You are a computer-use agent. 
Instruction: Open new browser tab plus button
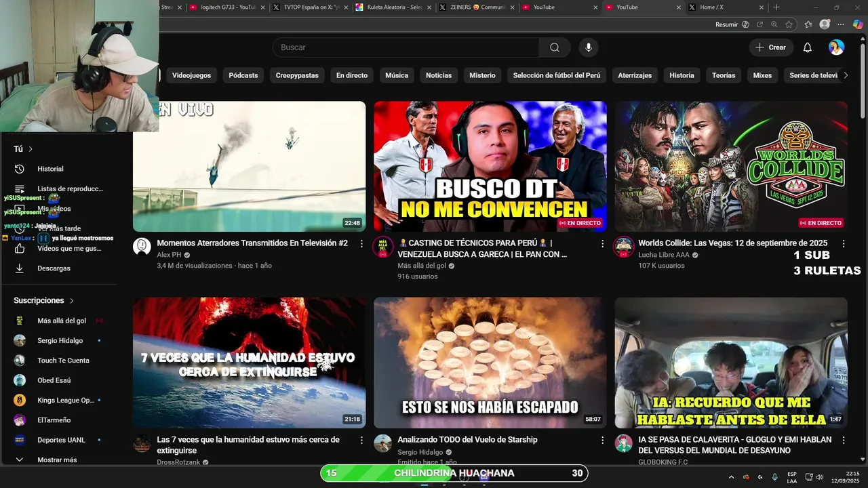click(x=776, y=7)
